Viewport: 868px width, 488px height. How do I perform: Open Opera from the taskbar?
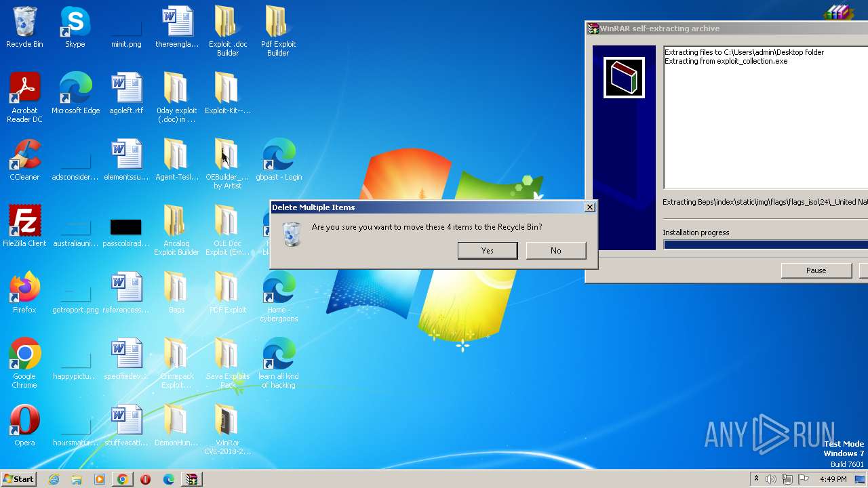145,479
